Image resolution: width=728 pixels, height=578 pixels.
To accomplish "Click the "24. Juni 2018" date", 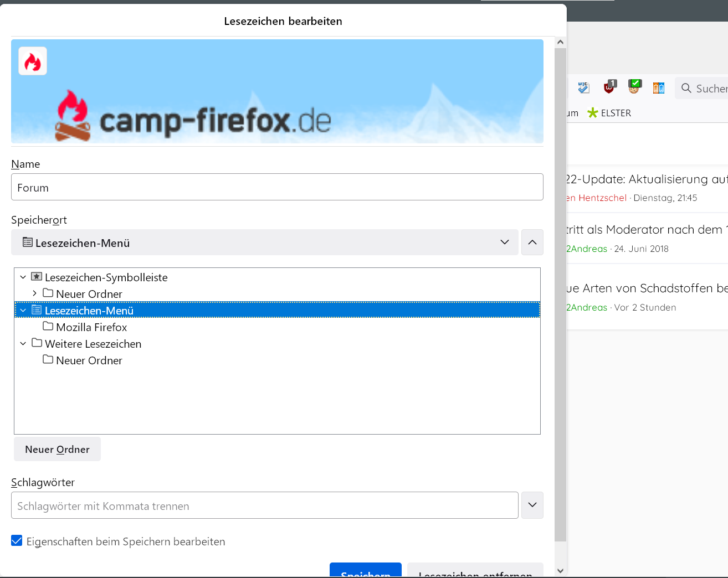I will 642,249.
